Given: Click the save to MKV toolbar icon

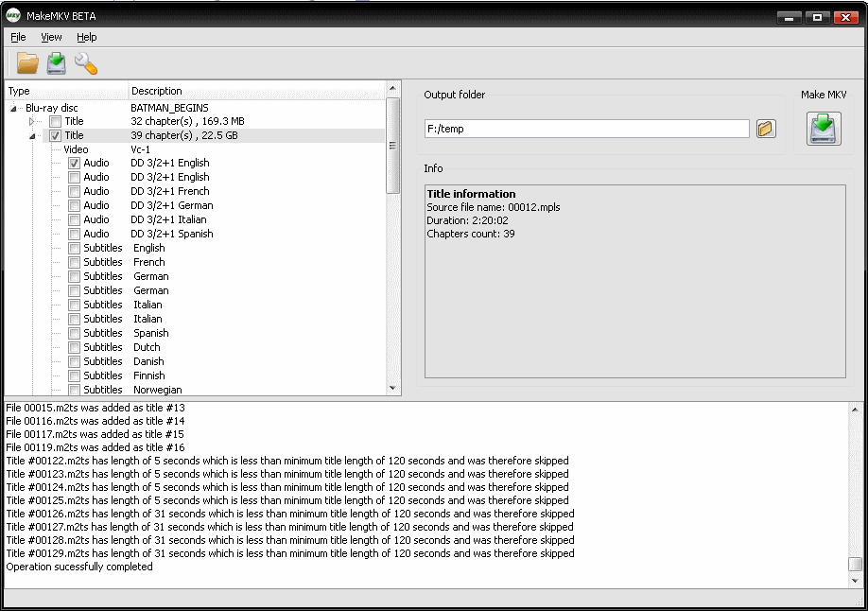Looking at the screenshot, I should (x=57, y=63).
